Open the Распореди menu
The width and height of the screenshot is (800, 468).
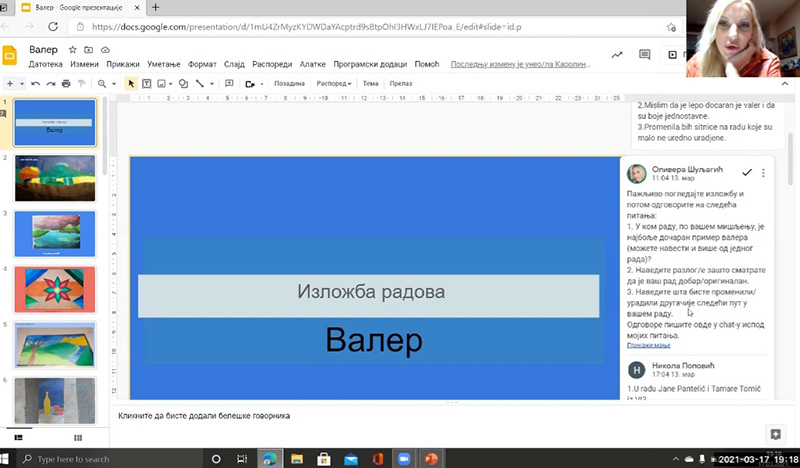(x=272, y=64)
